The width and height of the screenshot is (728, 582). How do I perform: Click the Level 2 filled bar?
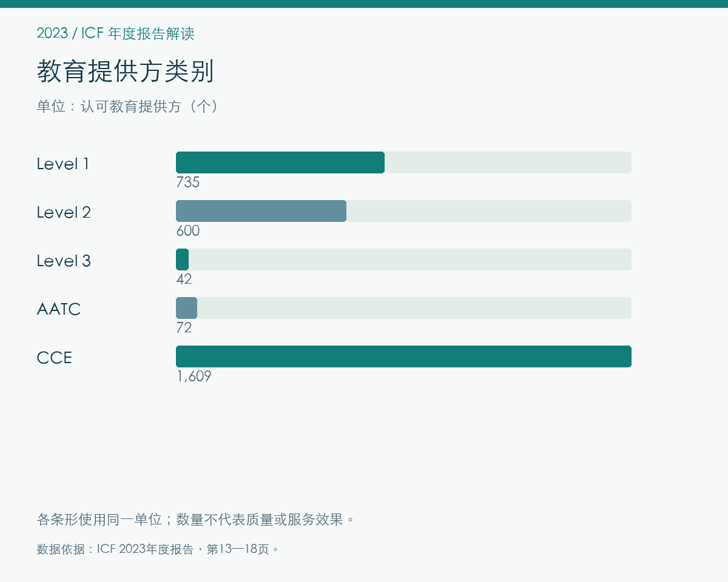coord(261,211)
